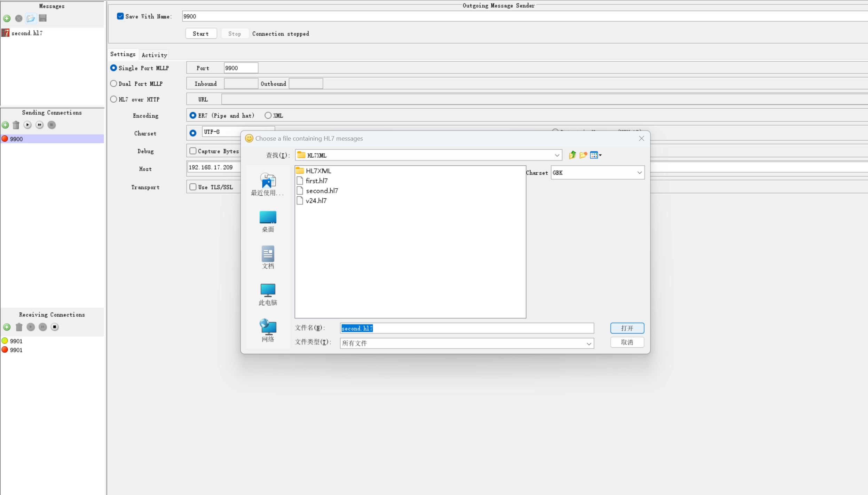Select v24.hl7 in the file list

pyautogui.click(x=316, y=201)
